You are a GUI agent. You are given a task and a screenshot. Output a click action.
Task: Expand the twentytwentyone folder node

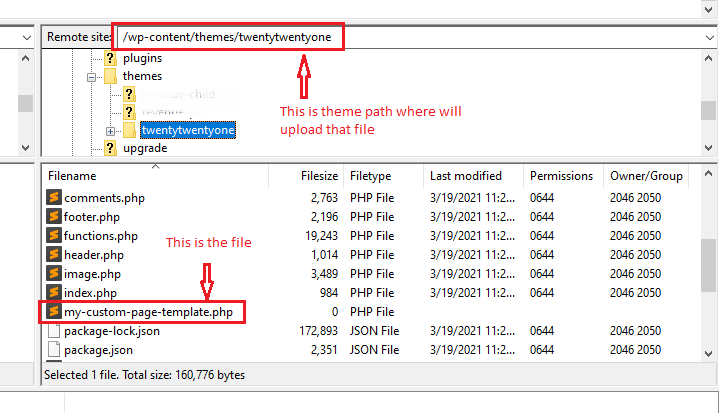tap(110, 131)
